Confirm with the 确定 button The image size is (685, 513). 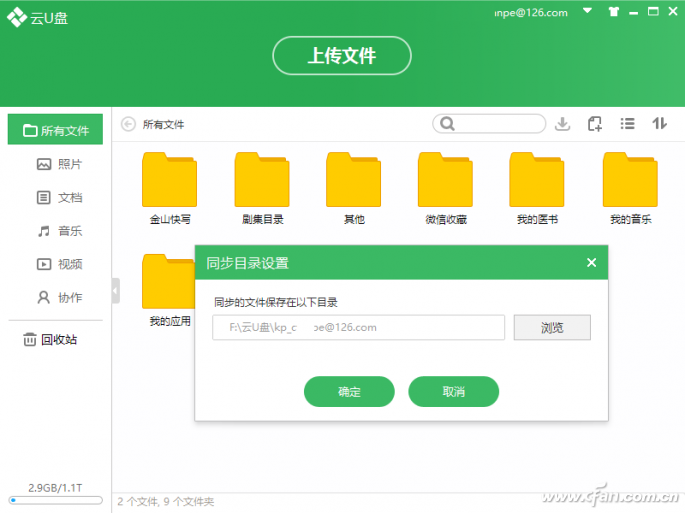point(349,392)
